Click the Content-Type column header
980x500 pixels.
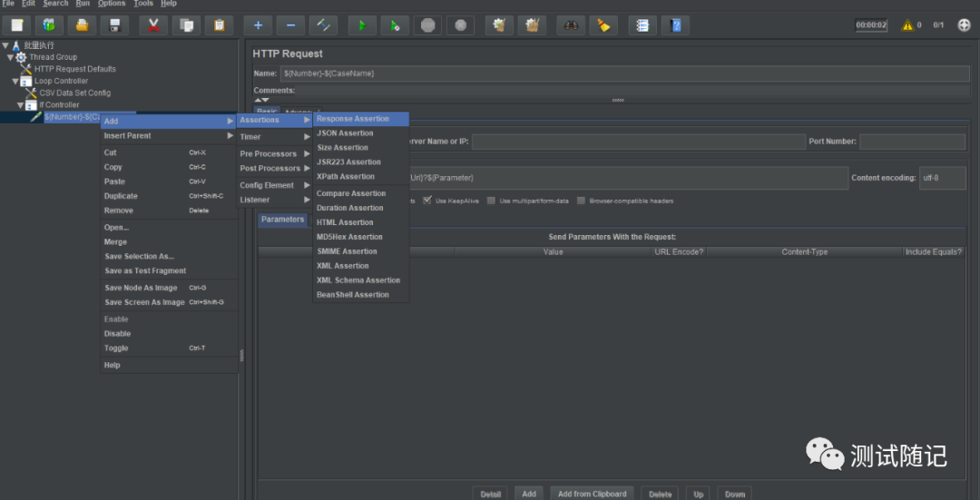pos(804,252)
